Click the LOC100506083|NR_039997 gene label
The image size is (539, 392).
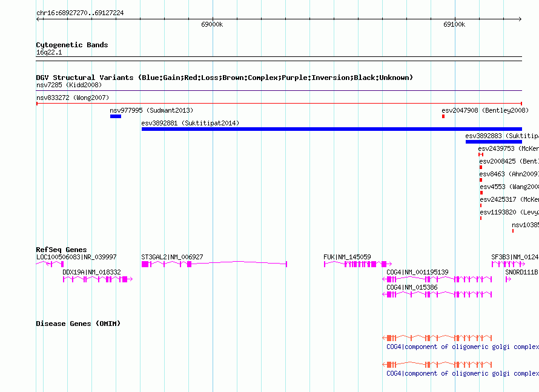pyautogui.click(x=76, y=257)
